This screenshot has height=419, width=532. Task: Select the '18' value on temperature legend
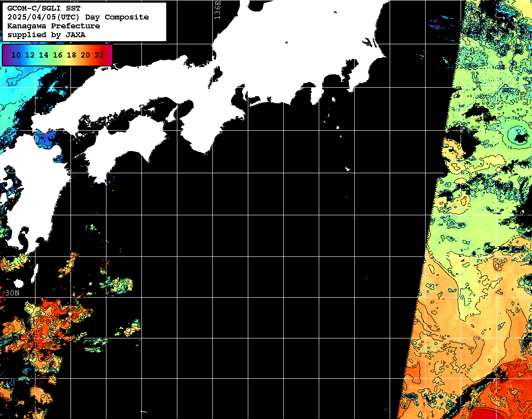(x=72, y=55)
